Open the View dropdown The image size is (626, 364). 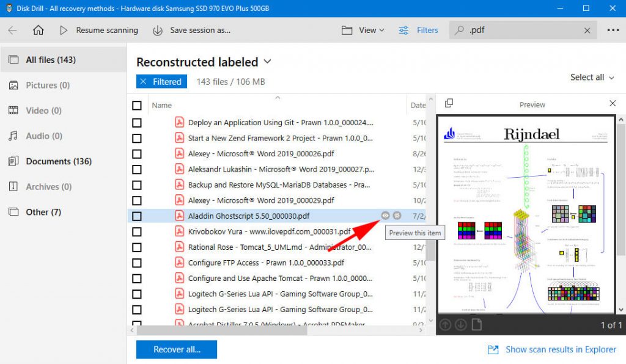[363, 29]
